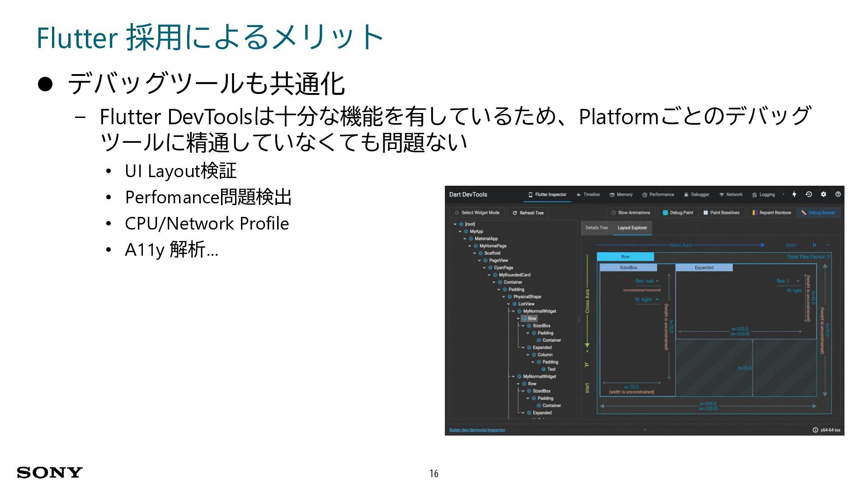This screenshot has width=868, height=488.
Task: Click the widget icon beside PhysicalShape
Action: [x=509, y=296]
